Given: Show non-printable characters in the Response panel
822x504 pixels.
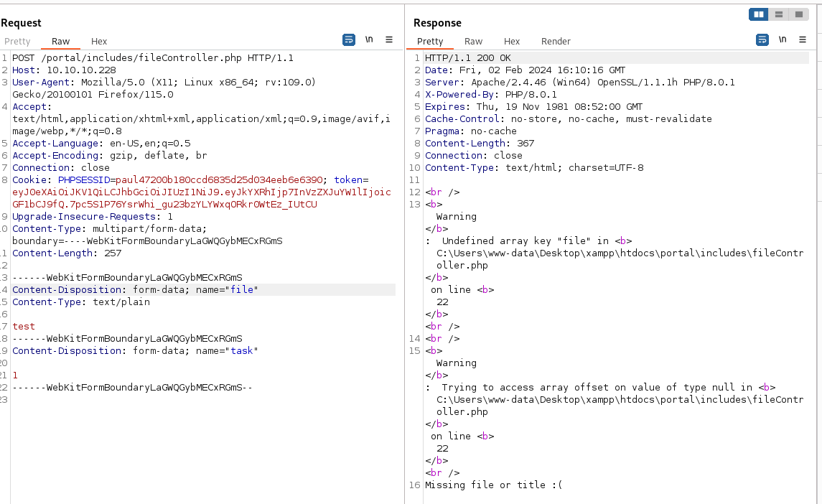Looking at the screenshot, I should point(783,40).
